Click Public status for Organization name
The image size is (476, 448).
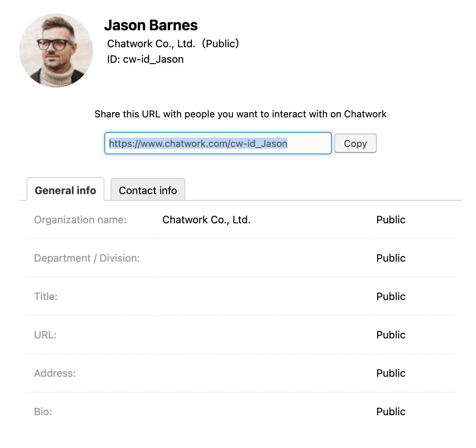pos(391,220)
